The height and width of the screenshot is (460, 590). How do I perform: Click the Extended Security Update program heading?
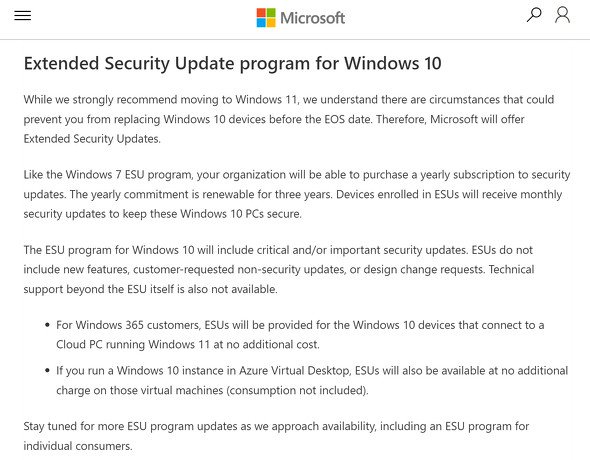232,63
